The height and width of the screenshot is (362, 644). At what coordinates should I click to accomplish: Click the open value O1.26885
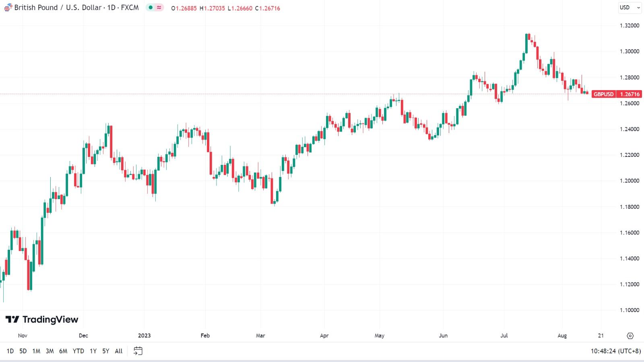tap(184, 8)
